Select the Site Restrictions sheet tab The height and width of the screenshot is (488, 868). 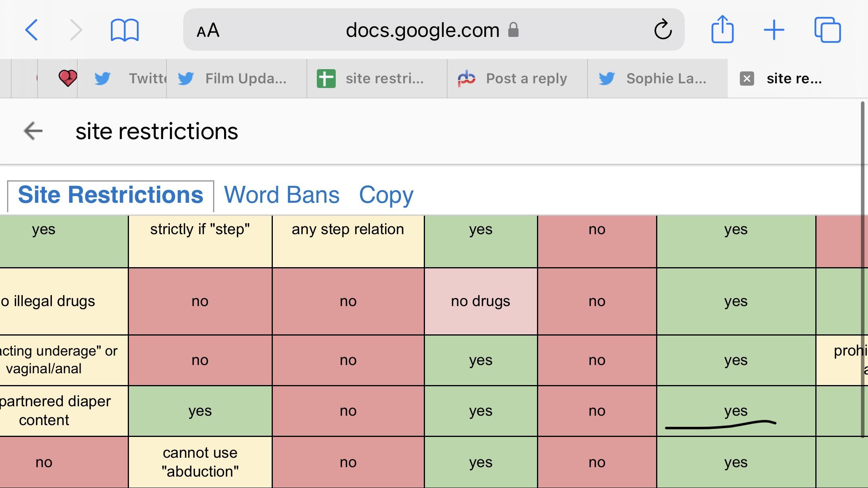pos(110,195)
